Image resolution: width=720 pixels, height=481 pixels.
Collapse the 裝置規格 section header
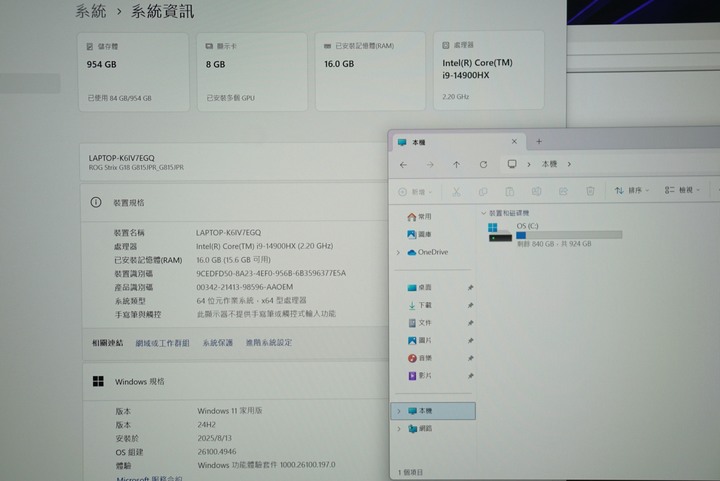[234, 202]
